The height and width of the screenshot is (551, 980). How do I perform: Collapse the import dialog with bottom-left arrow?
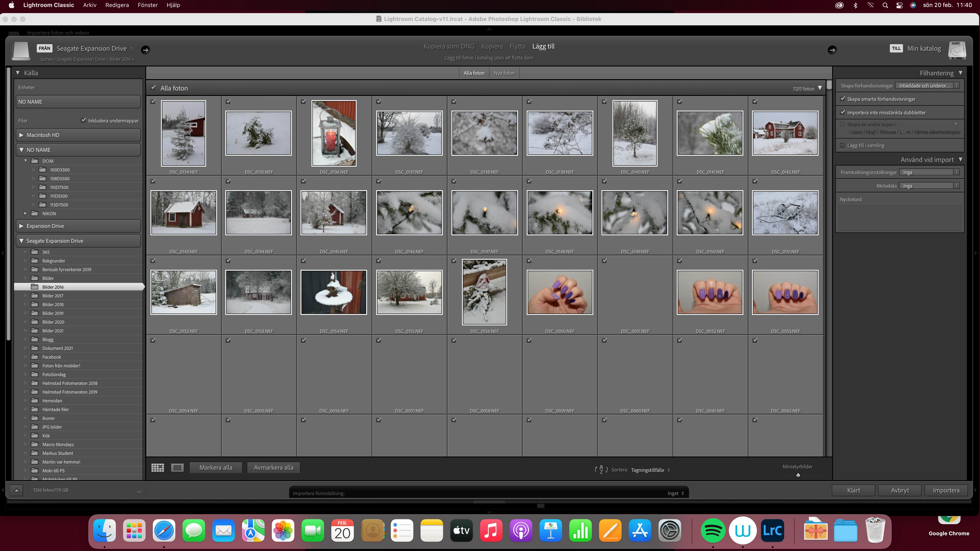click(16, 490)
